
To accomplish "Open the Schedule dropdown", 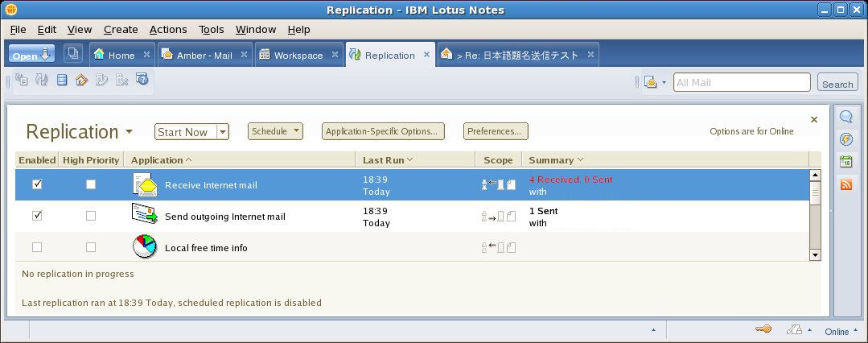I will click(x=275, y=131).
